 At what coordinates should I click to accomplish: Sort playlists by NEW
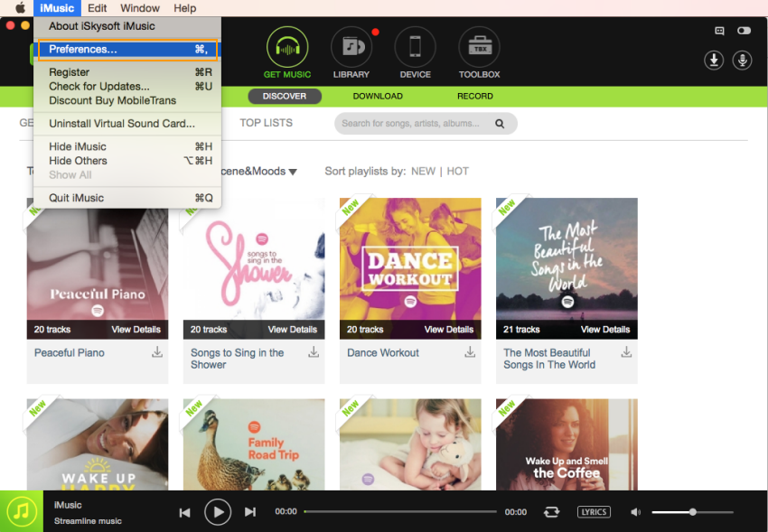pos(423,172)
